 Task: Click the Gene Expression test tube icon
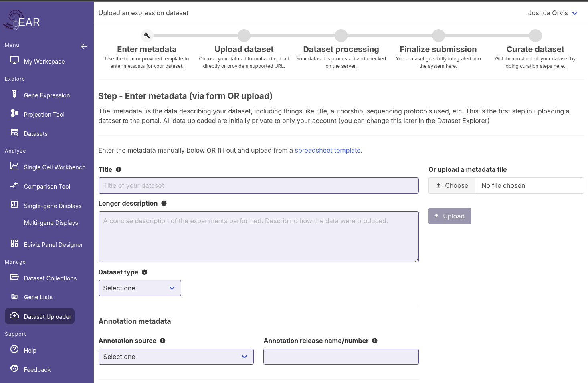[x=14, y=94]
